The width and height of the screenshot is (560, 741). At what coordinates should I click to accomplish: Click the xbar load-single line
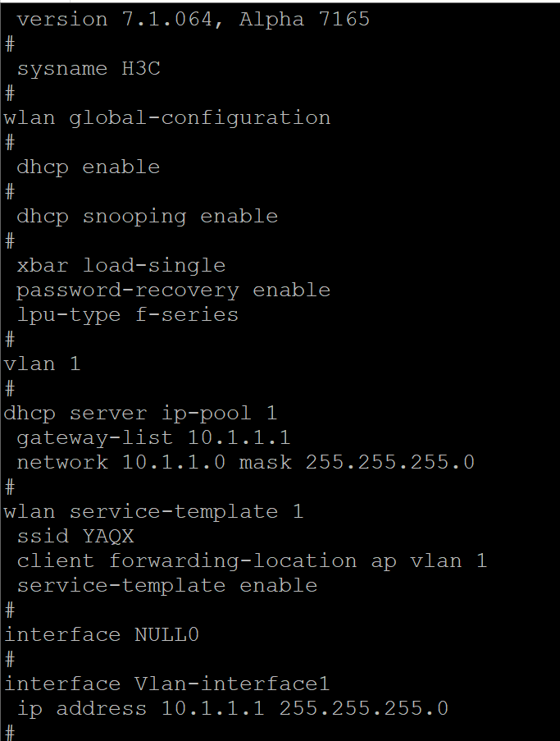click(x=121, y=265)
